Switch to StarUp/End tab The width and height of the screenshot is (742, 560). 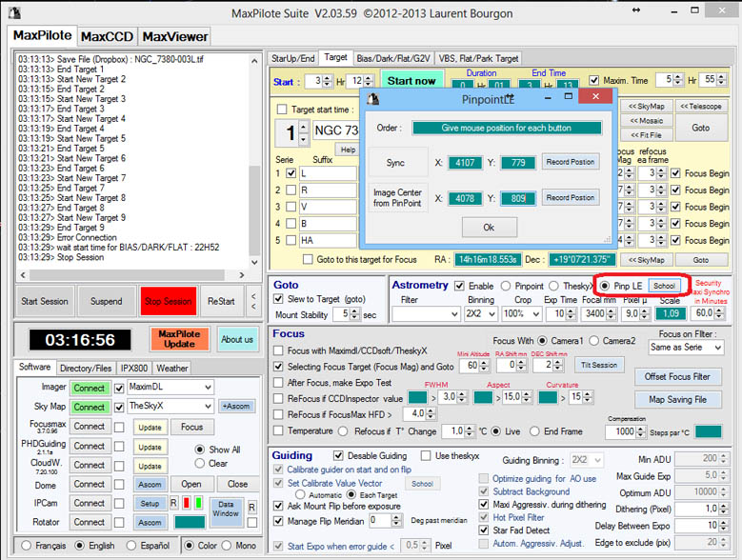click(293, 58)
